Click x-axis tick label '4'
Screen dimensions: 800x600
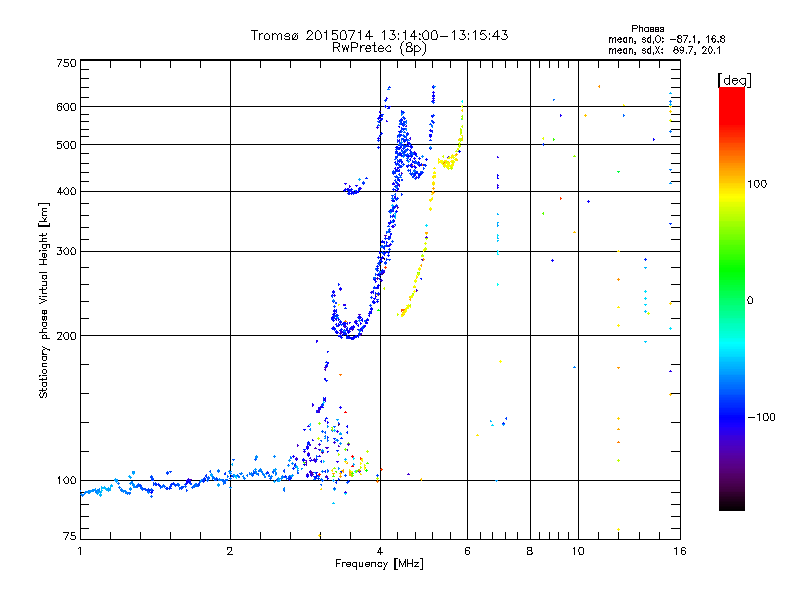click(380, 551)
